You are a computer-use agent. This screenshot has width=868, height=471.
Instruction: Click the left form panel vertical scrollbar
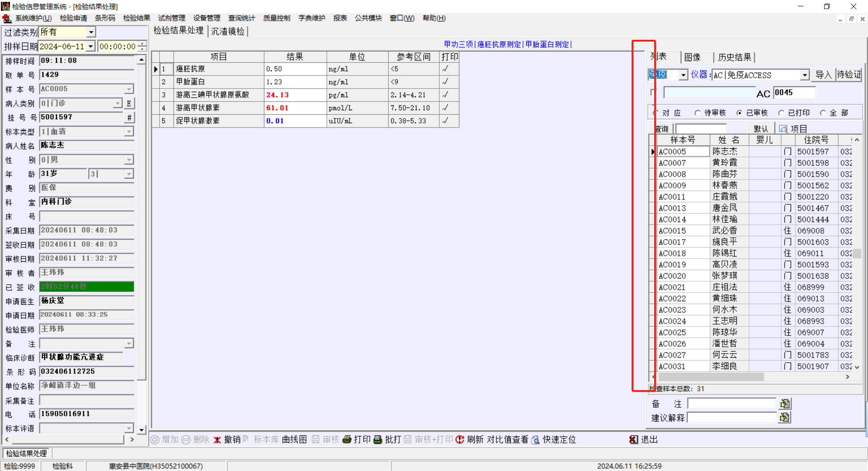(142, 245)
